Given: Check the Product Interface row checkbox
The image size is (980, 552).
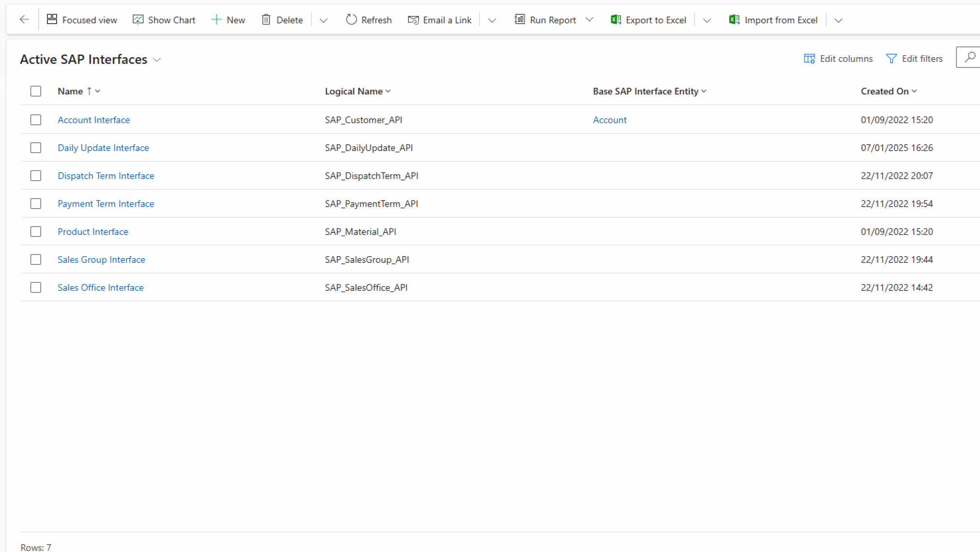Looking at the screenshot, I should click(x=36, y=231).
